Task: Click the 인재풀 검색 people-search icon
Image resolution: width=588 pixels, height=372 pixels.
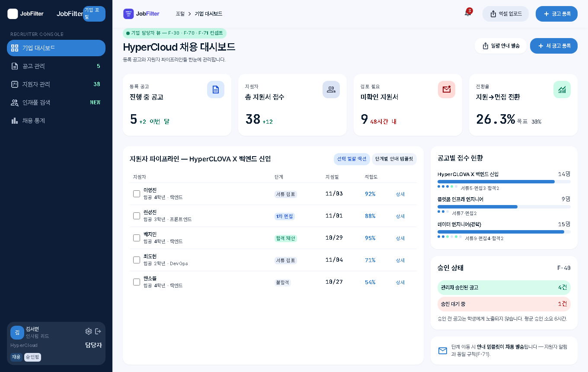Action: tap(15, 103)
